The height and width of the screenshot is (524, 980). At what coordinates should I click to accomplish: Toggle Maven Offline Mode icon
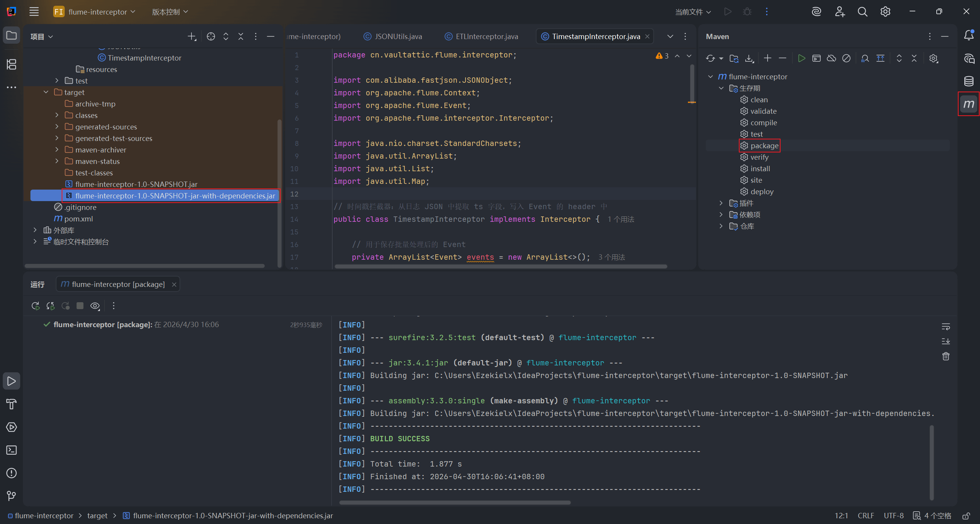click(831, 58)
